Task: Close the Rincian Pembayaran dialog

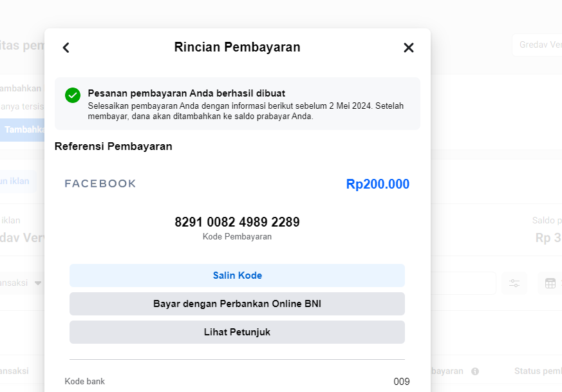Action: [x=408, y=48]
